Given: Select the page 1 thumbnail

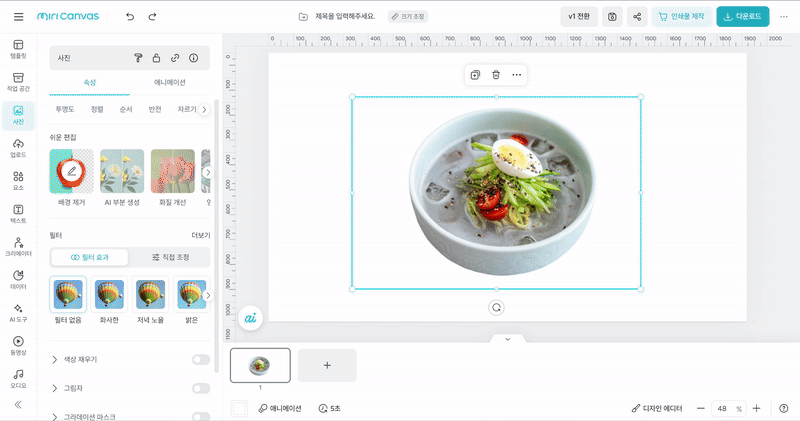Looking at the screenshot, I should tap(260, 365).
